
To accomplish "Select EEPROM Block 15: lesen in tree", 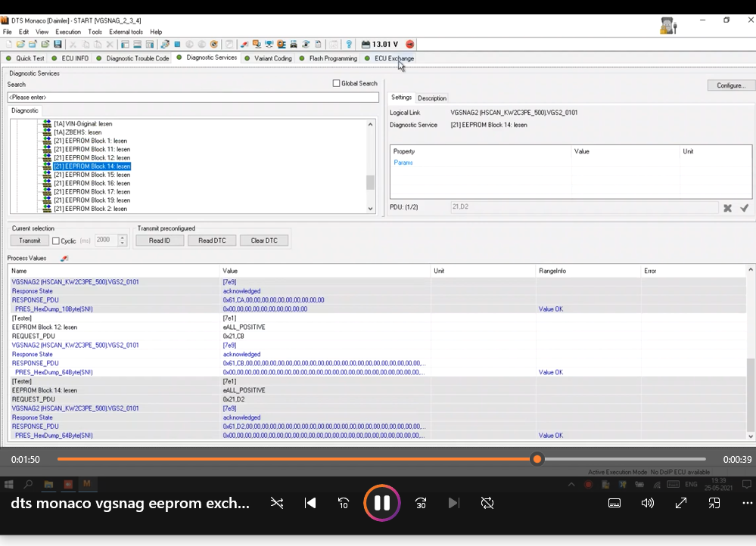I will click(x=92, y=175).
